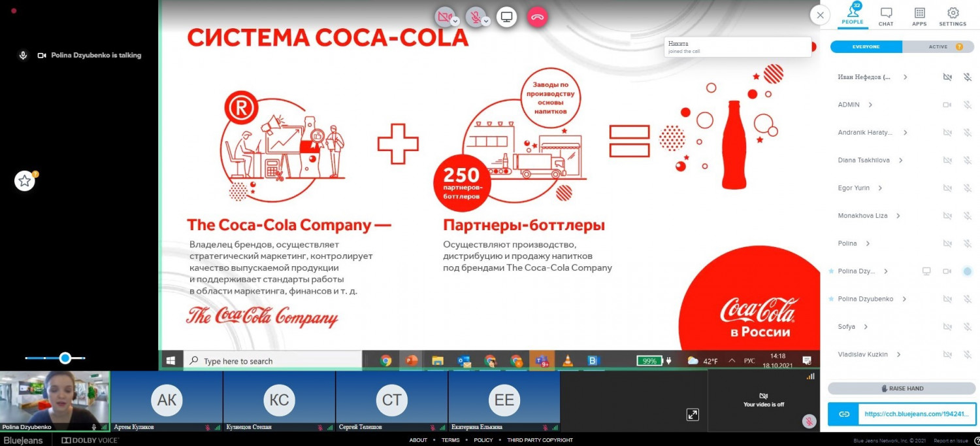Turn on camera in BlueJeans top toolbar
Viewport: 980px width, 446px height.
click(444, 17)
